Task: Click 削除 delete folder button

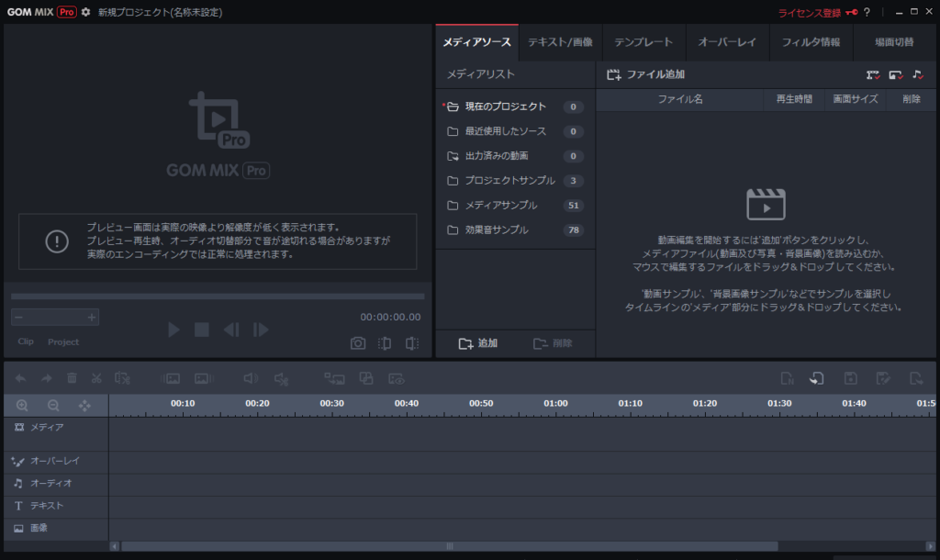Action: [552, 343]
